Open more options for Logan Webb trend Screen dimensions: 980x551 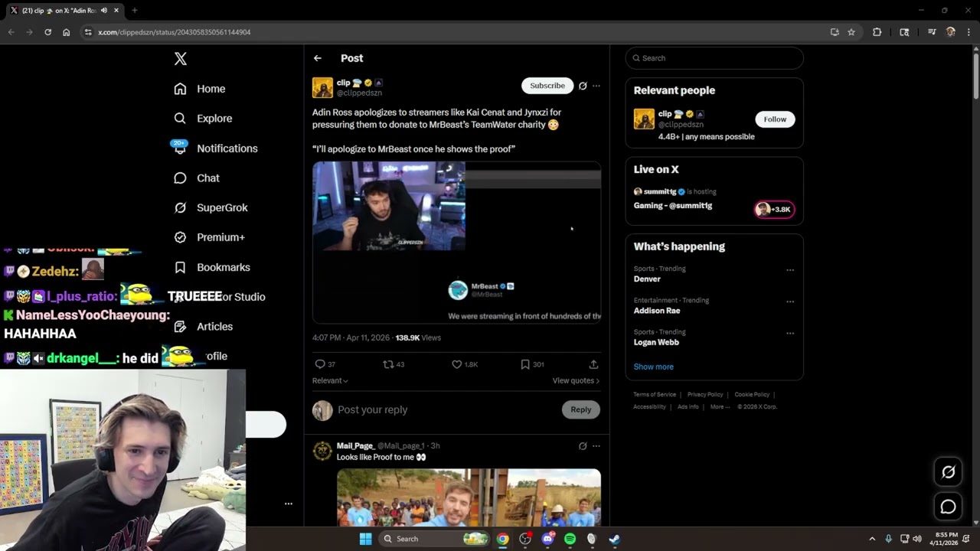(790, 334)
